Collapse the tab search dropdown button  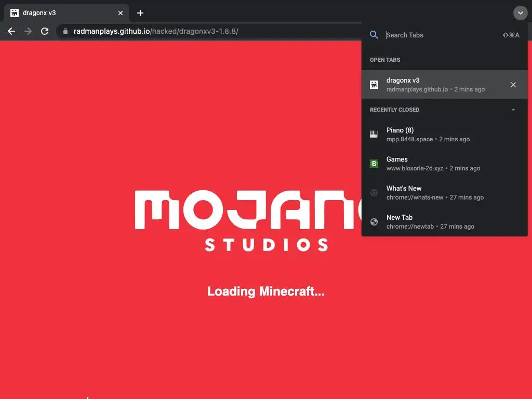[520, 13]
